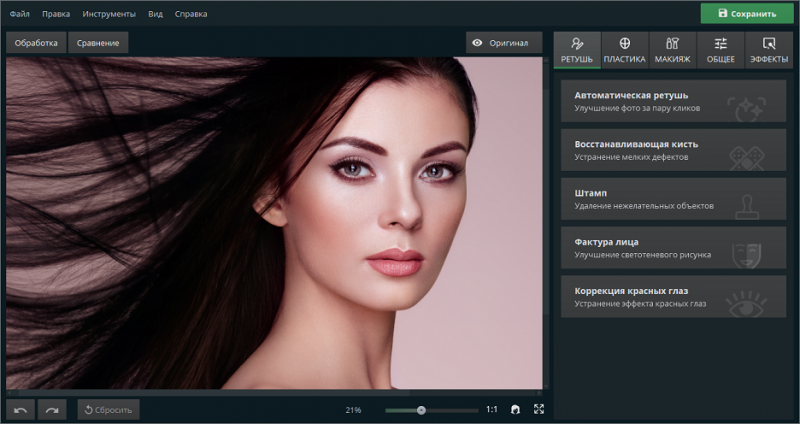
Task: Open Коррекция красных глаз tool
Action: (x=673, y=297)
